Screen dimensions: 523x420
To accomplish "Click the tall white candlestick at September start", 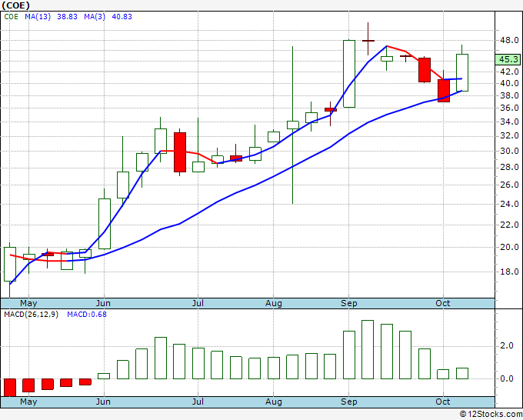I will coord(349,74).
